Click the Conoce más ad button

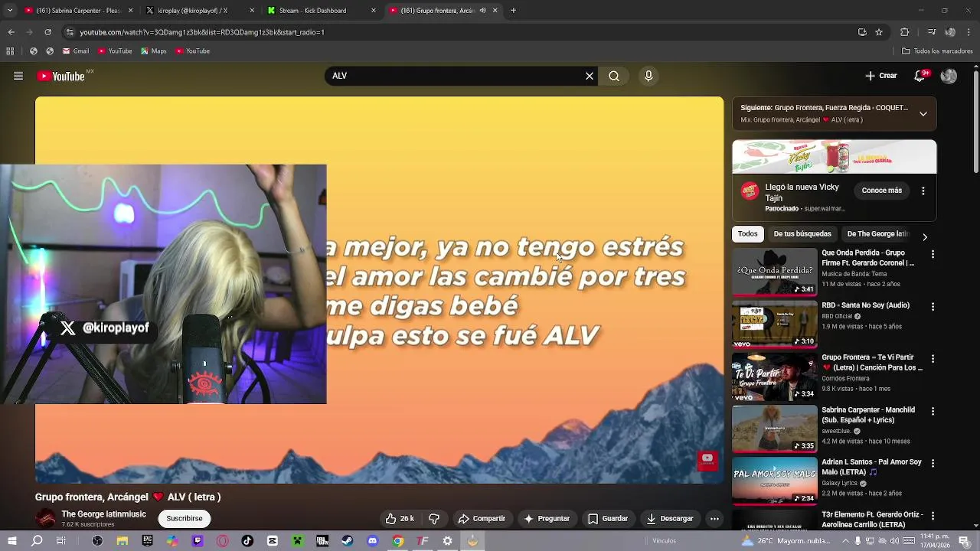pos(882,191)
